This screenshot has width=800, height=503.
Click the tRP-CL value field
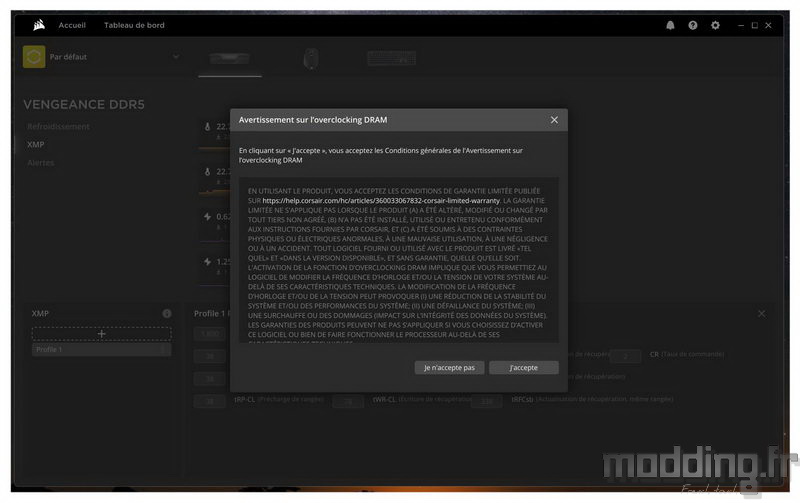point(210,401)
